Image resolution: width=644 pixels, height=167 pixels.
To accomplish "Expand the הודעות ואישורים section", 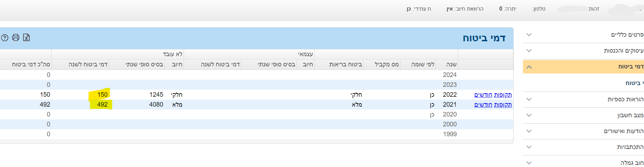I will (x=529, y=131).
